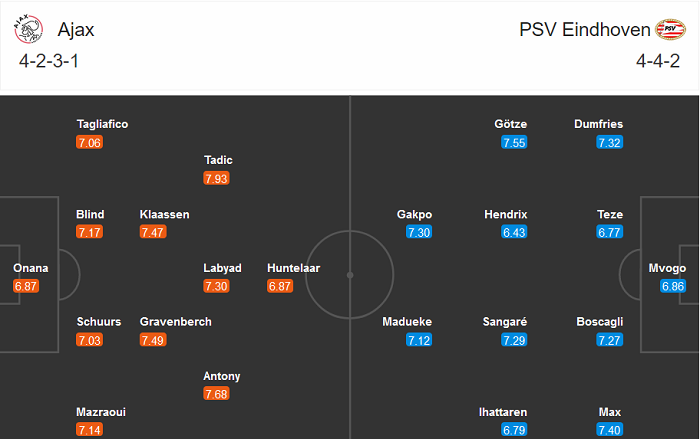Open Tagliafico's player profile
700x439 pixels.
pyautogui.click(x=102, y=124)
